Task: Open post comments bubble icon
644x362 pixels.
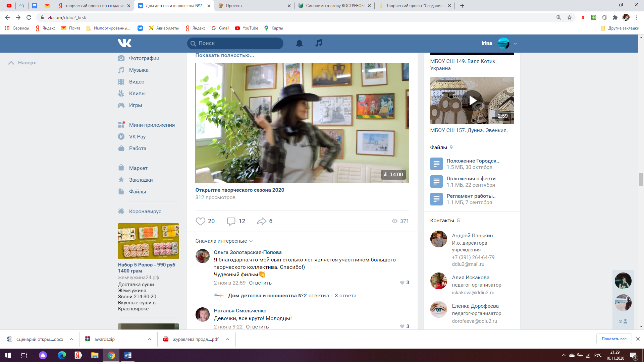Action: [231, 221]
